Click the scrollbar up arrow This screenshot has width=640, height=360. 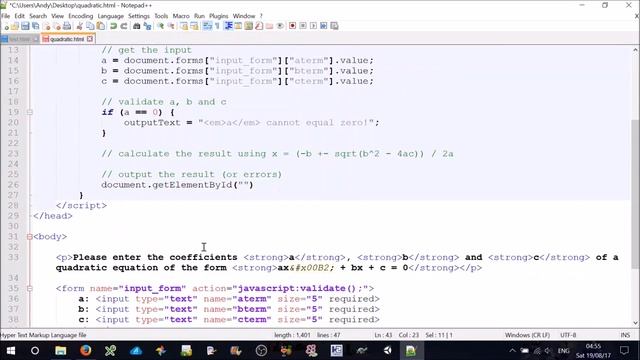click(636, 50)
